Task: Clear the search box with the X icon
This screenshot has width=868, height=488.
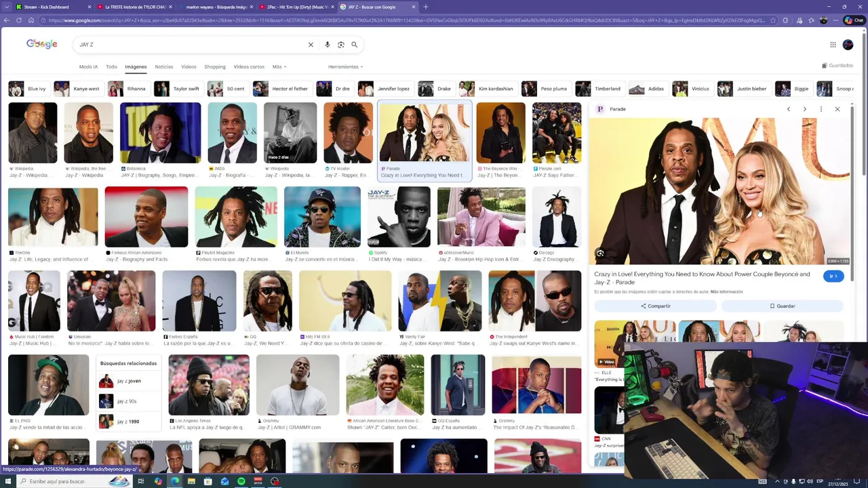Action: click(x=311, y=45)
